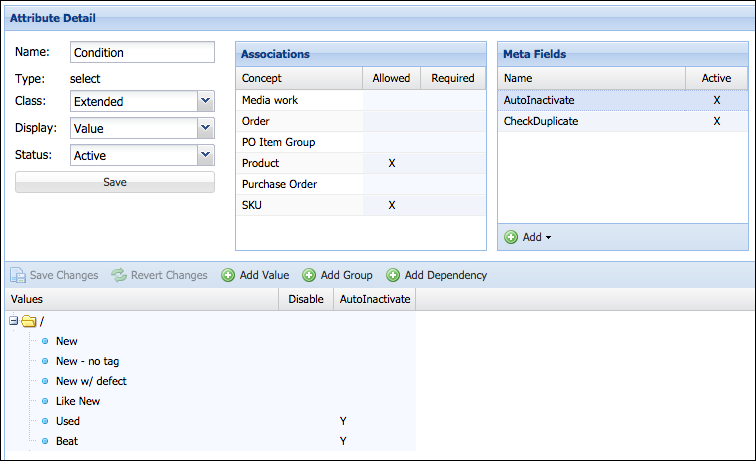The width and height of the screenshot is (756, 461).
Task: Click the Required column header
Action: (453, 78)
